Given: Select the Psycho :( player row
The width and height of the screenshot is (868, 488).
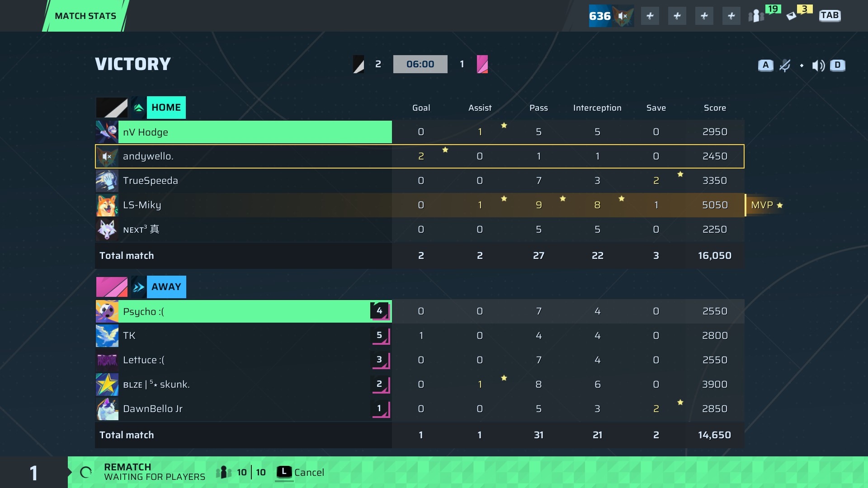Looking at the screenshot, I should 420,311.
